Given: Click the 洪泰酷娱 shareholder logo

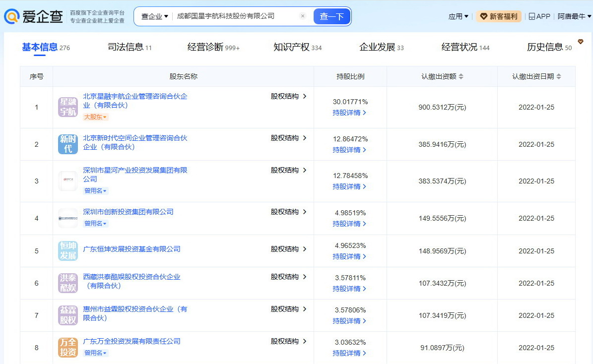Looking at the screenshot, I should (x=68, y=283).
